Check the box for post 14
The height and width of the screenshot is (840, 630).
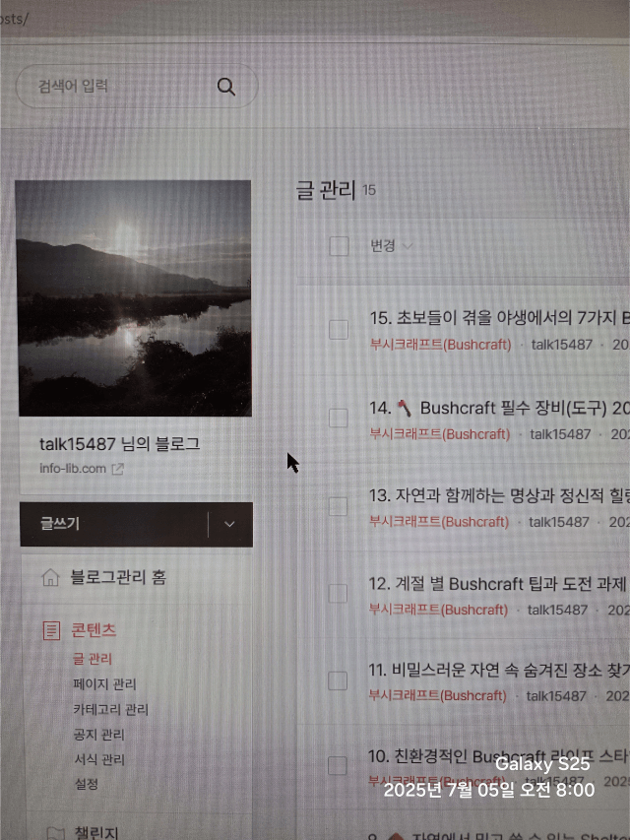point(338,418)
